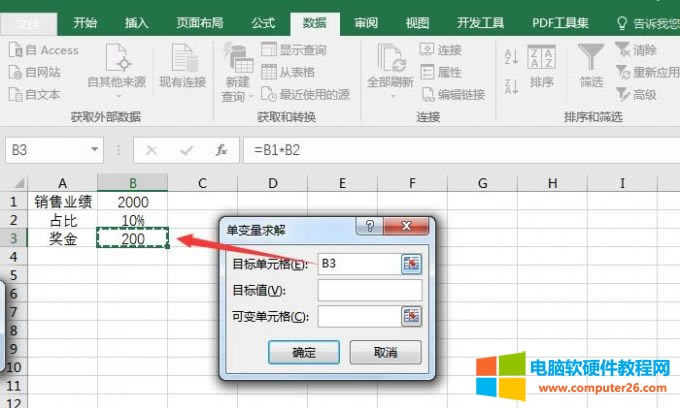Click range selector icon beside 可变单元格 field
The height and width of the screenshot is (408, 680).
point(411,316)
